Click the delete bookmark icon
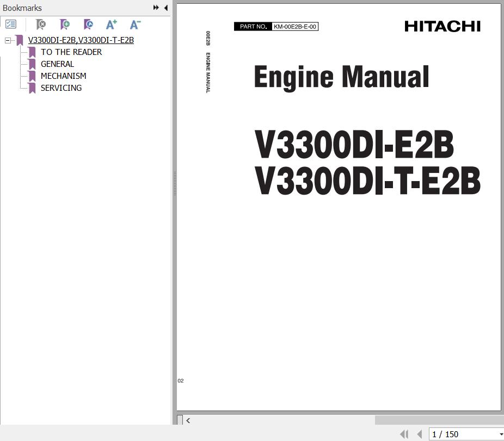 point(40,24)
